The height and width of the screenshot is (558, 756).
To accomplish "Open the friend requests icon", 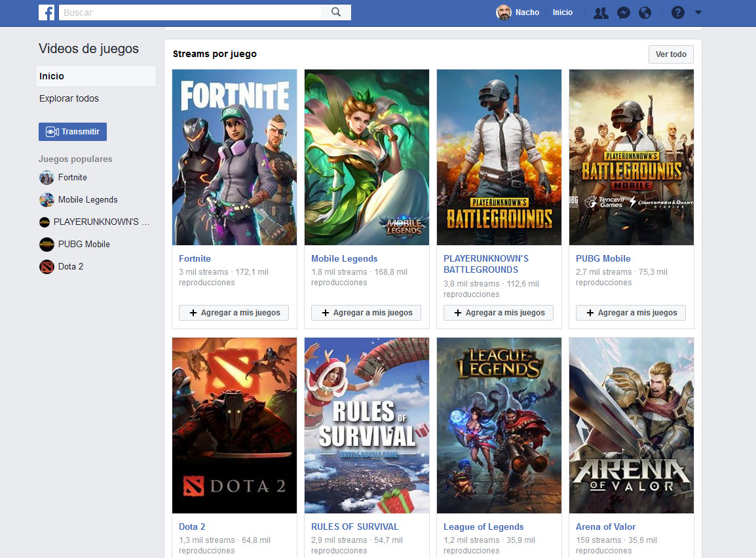I will click(x=601, y=12).
